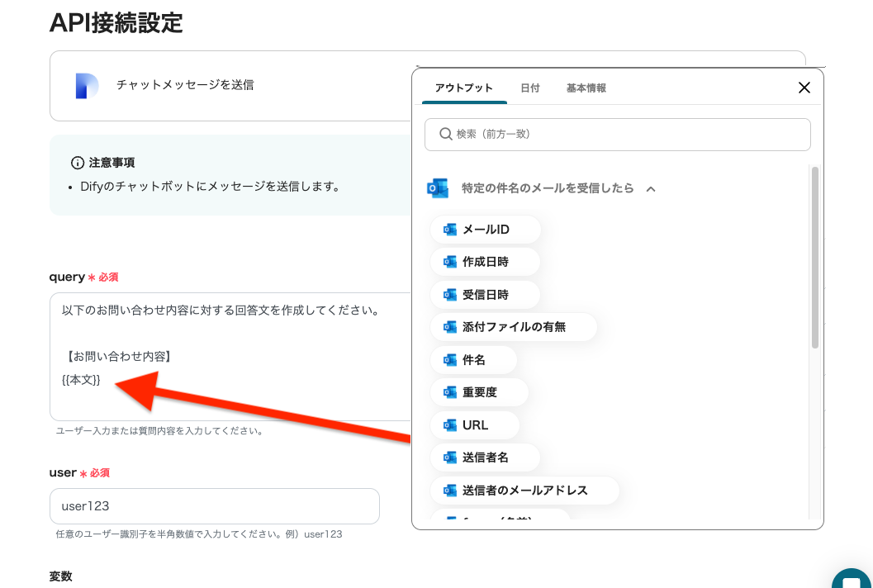Screen dimensions: 873x588
Task: Open the 基本情報 tab
Action: [x=586, y=88]
